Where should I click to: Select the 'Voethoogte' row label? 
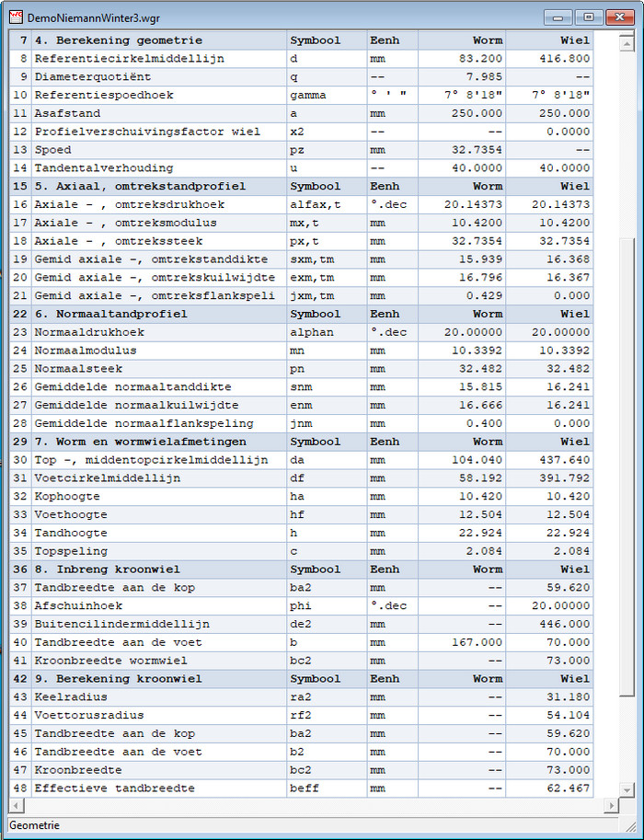click(x=71, y=514)
